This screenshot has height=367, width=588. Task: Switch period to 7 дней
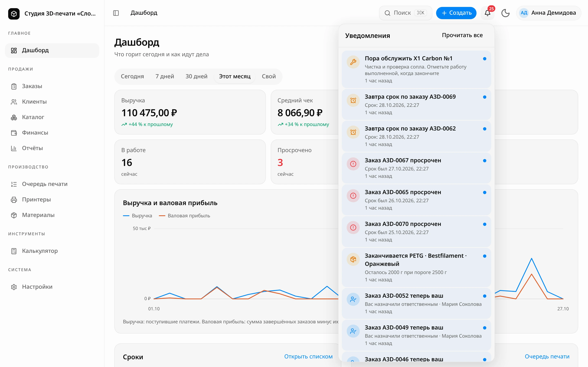tap(165, 76)
